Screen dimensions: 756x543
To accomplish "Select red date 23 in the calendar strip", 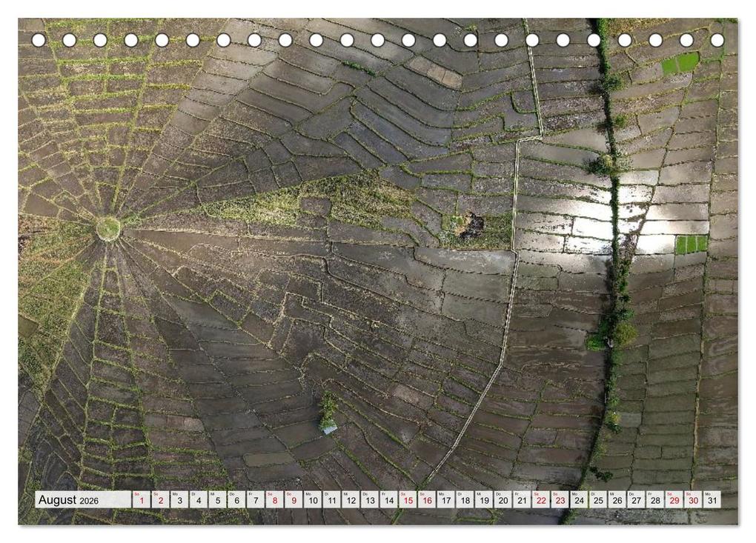I will [560, 500].
